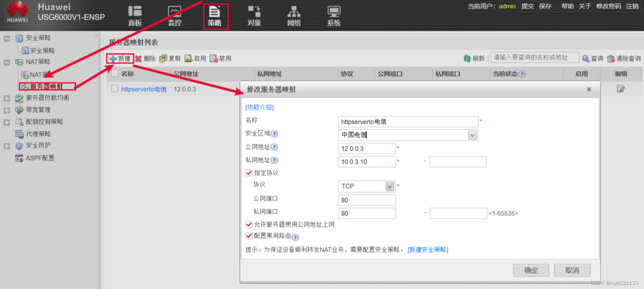Click the 服务器负载均衡 icon
Viewport: 644px width, 289px height.
19,98
